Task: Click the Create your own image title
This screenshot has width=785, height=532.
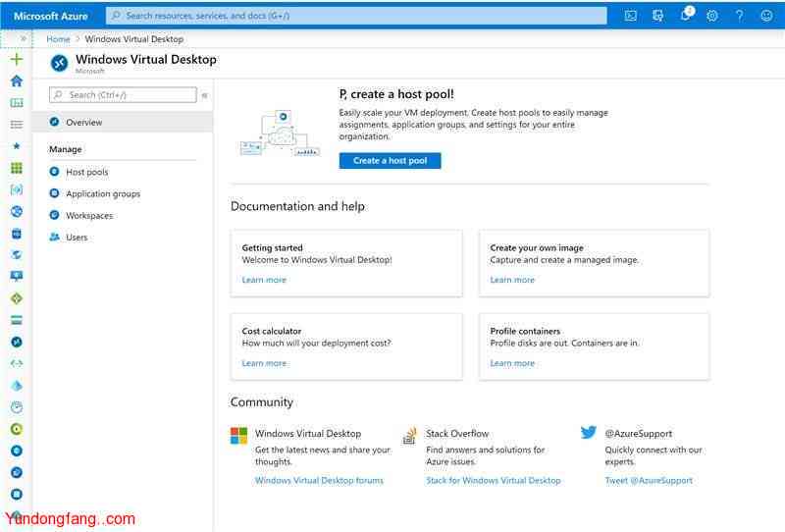Action: (x=537, y=248)
